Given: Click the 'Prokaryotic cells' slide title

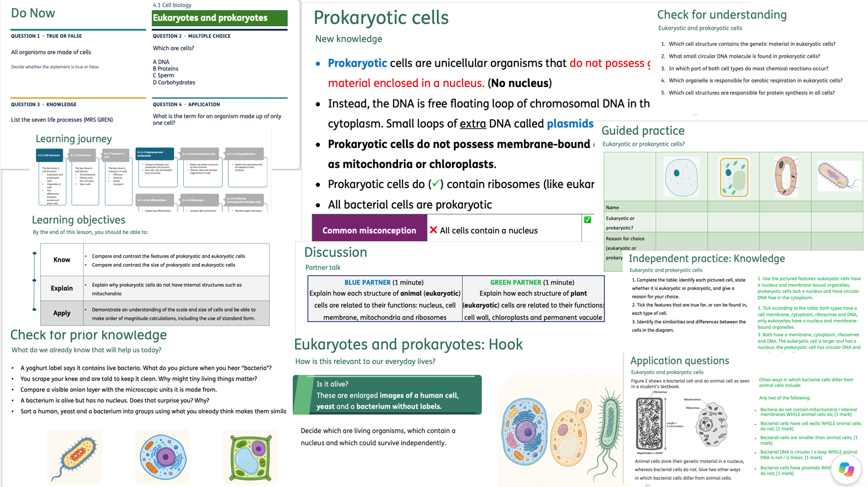Looking at the screenshot, I should click(381, 18).
